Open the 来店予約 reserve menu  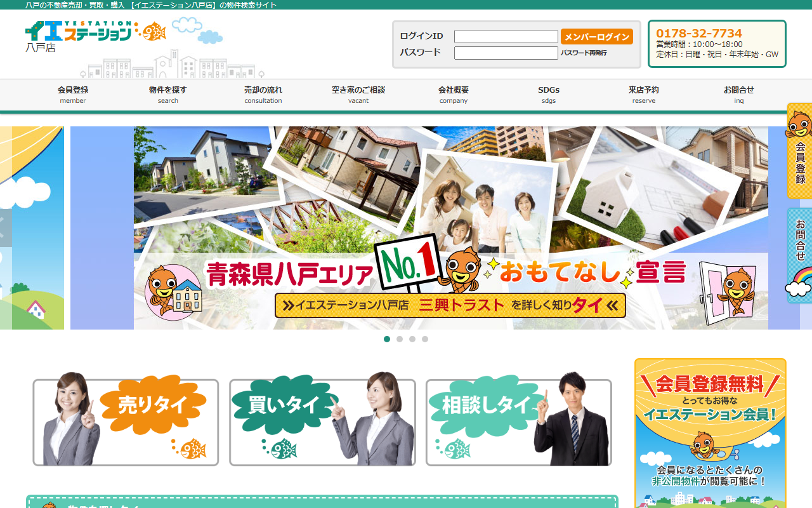pyautogui.click(x=644, y=95)
